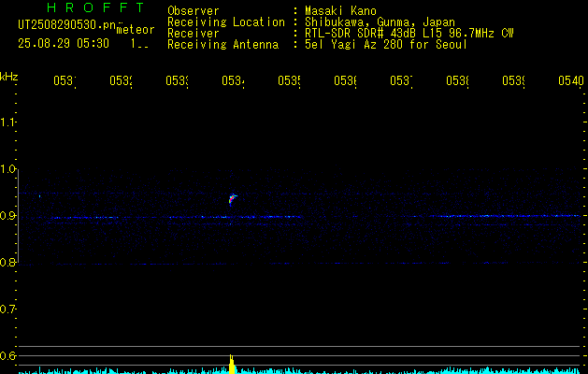Click the 1.0 kHz axis tick label
The height and width of the screenshot is (374, 588).
pos(7,169)
